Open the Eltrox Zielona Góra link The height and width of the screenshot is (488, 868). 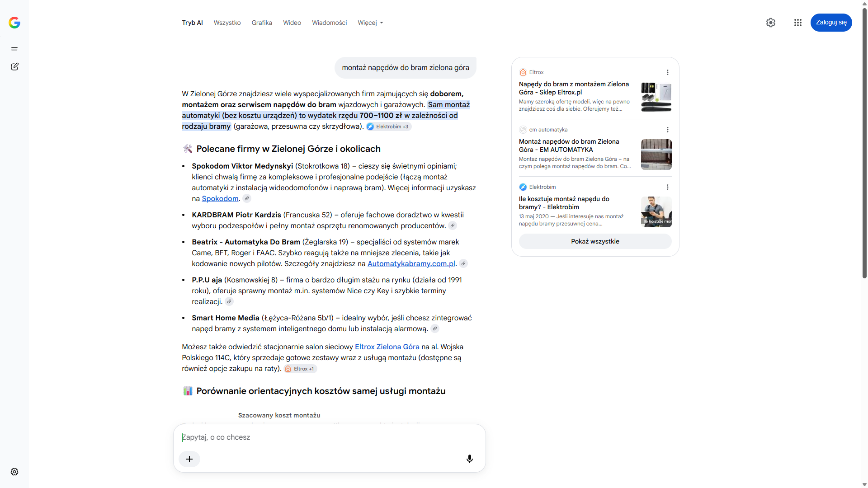coord(387,347)
